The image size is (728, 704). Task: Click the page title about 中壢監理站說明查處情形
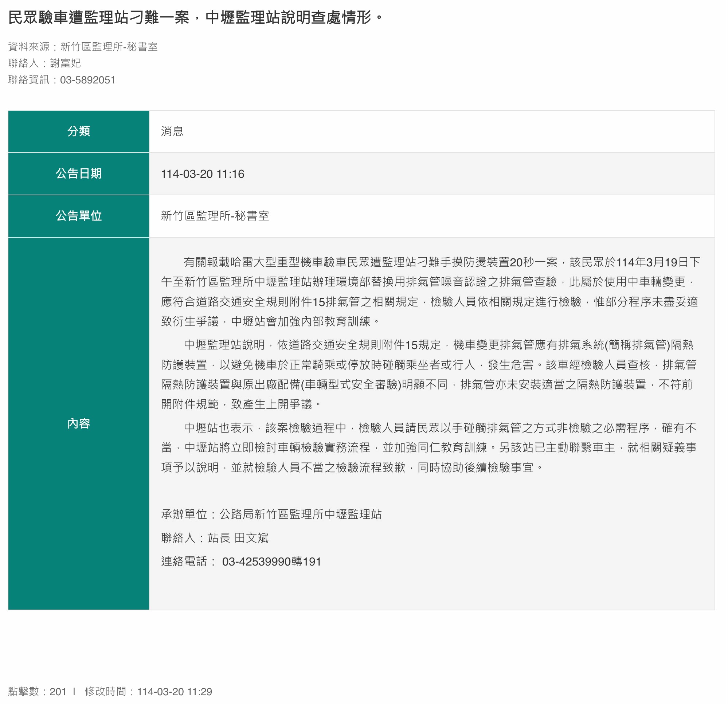(195, 17)
